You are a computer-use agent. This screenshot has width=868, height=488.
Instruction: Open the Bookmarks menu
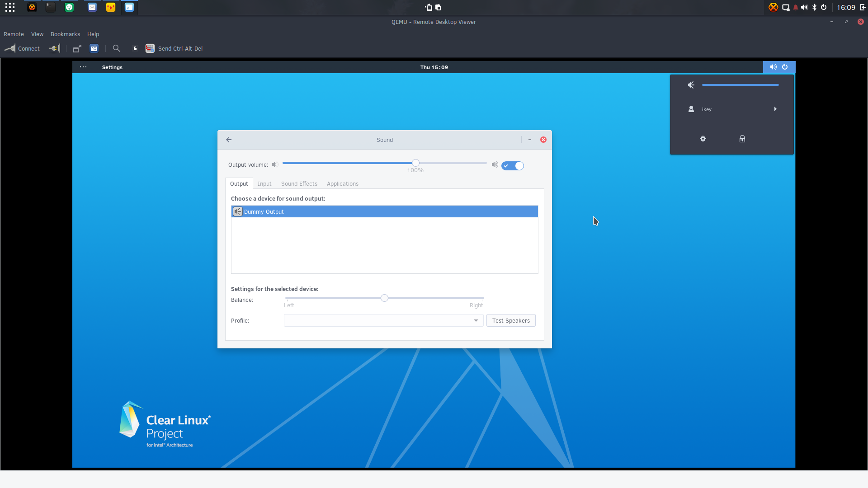(x=65, y=34)
